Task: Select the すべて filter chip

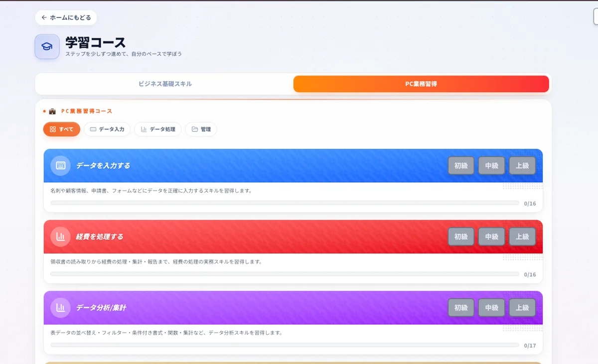Action: 62,129
